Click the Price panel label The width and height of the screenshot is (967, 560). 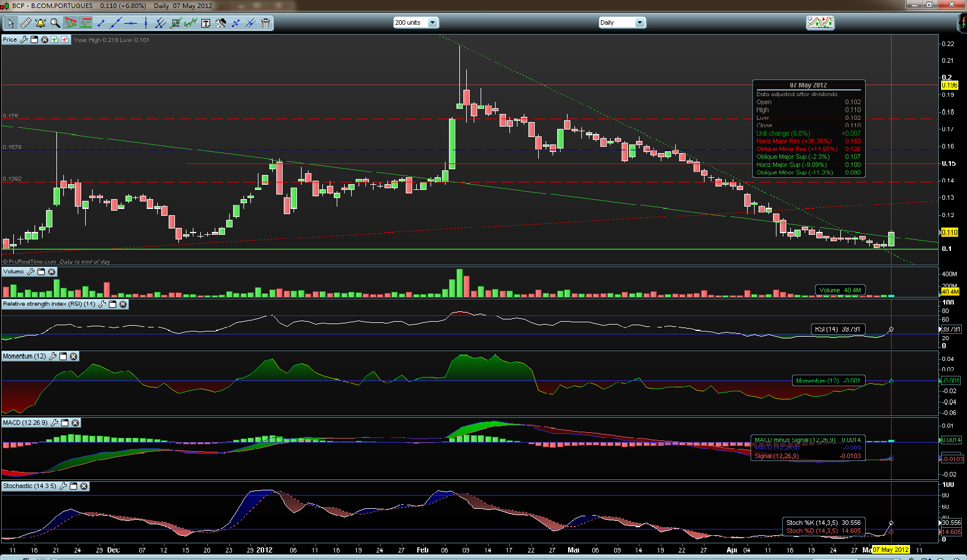point(10,40)
